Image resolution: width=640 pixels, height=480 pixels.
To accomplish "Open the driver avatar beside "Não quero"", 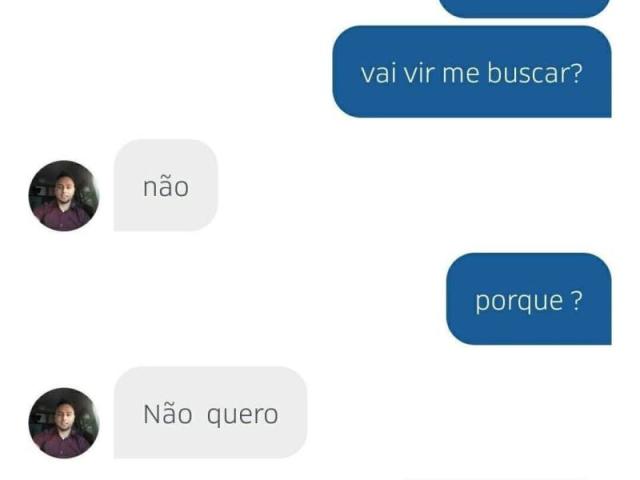I will (x=64, y=423).
